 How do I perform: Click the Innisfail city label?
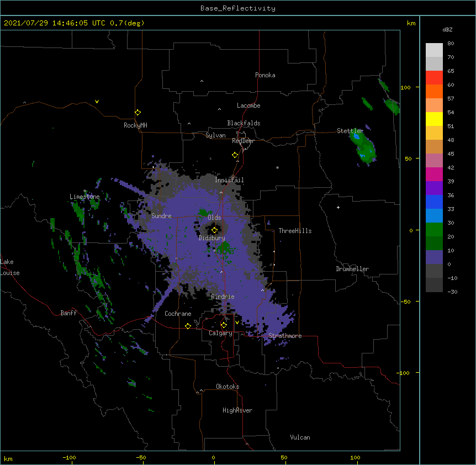229,180
